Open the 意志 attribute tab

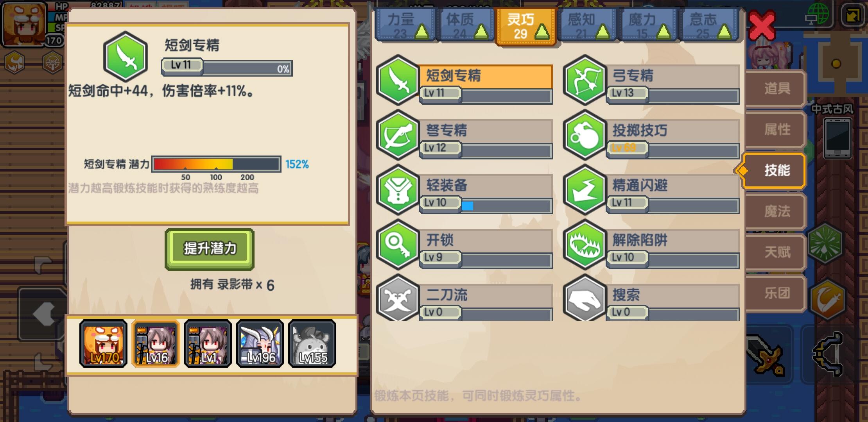pos(708,25)
